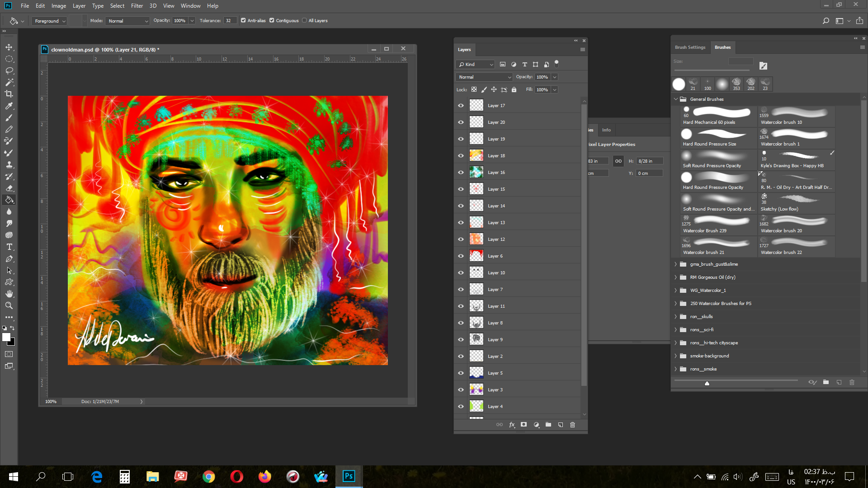Create a new layer

pyautogui.click(x=561, y=425)
